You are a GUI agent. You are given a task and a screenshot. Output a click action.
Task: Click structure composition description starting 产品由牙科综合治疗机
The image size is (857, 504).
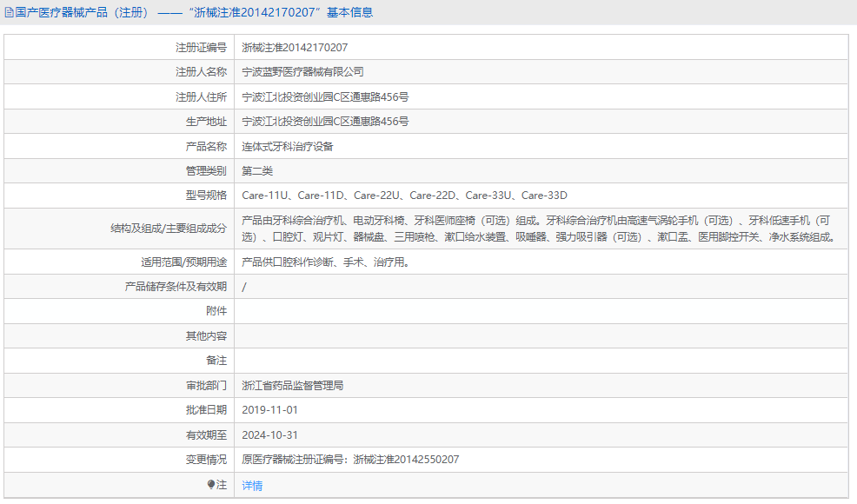point(538,229)
